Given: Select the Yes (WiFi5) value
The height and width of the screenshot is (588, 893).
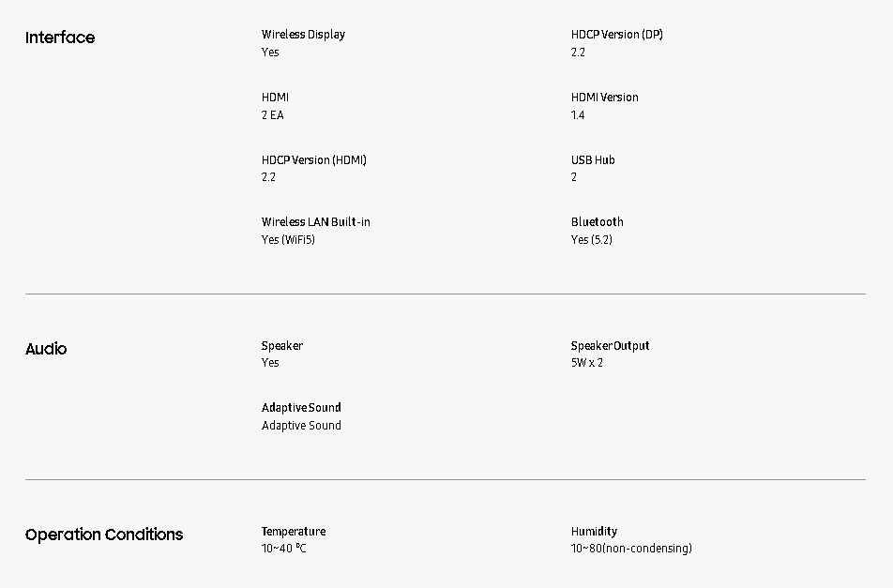Looking at the screenshot, I should 288,240.
